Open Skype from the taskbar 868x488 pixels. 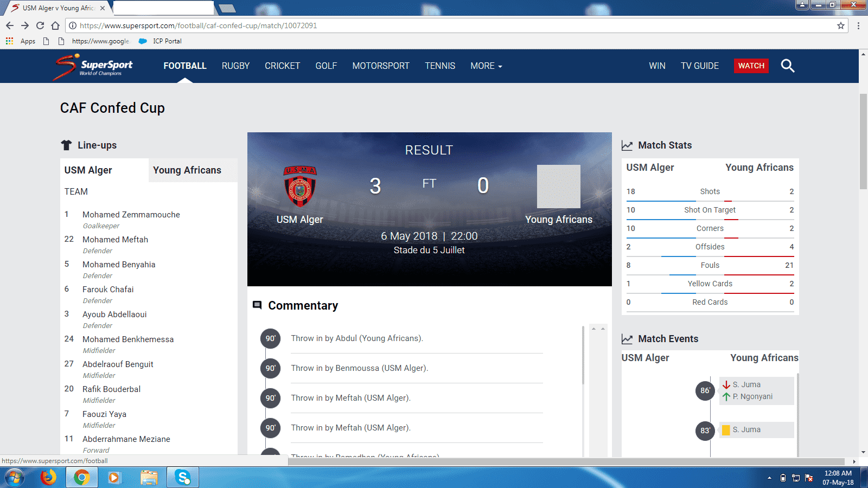(183, 478)
